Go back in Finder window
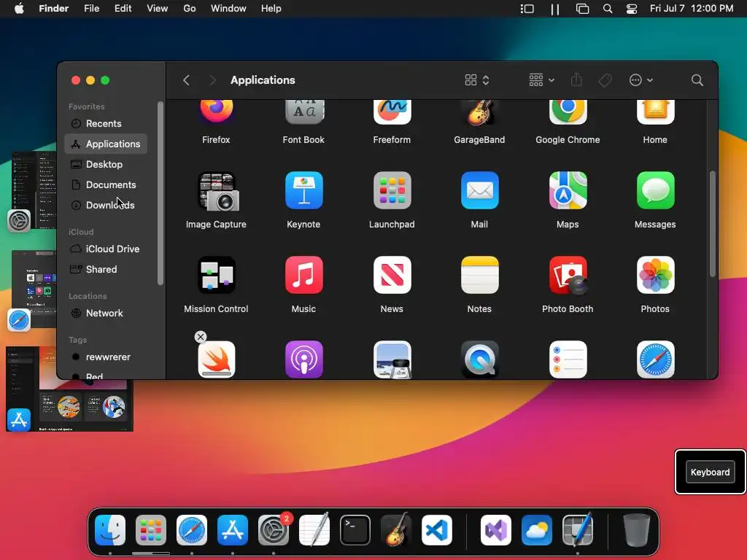Viewport: 747px width, 560px height. 186,80
